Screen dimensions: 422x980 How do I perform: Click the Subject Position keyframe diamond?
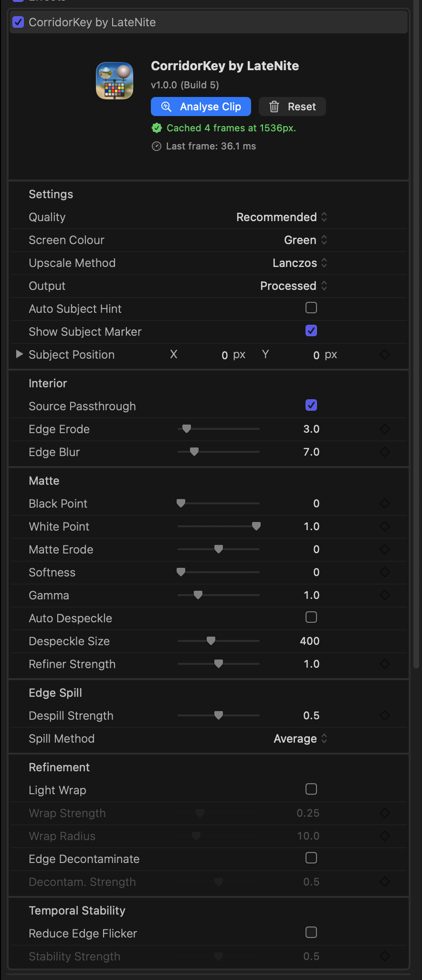[x=385, y=355]
